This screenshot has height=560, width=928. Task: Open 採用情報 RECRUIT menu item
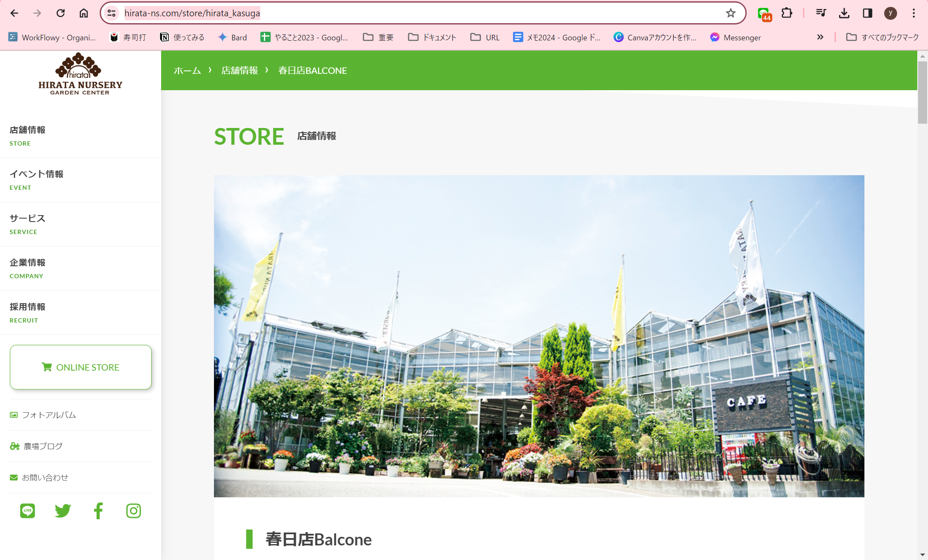[80, 313]
